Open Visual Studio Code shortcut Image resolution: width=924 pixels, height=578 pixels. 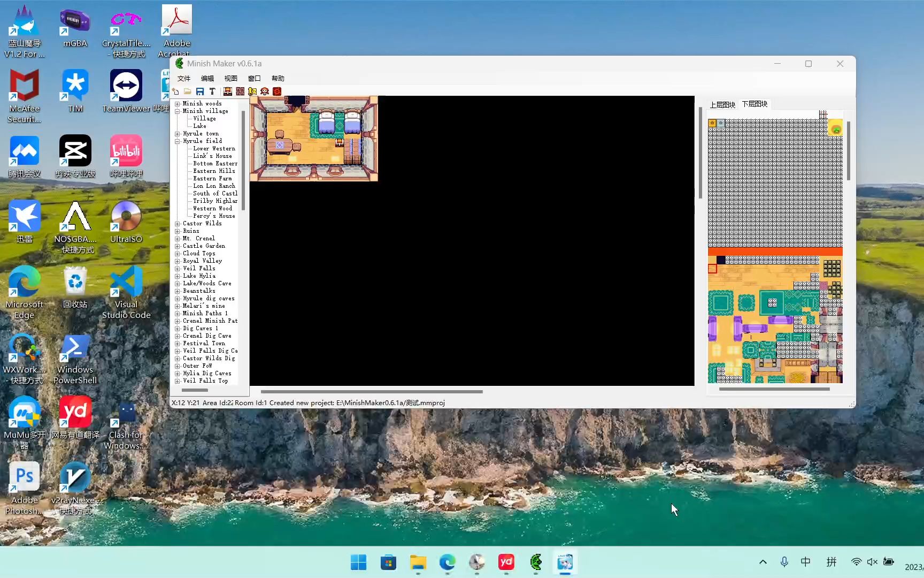(x=126, y=292)
